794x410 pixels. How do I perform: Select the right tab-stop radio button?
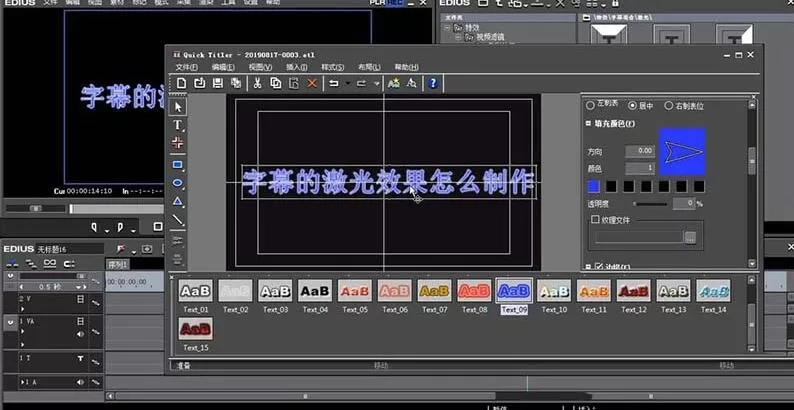(x=668, y=106)
